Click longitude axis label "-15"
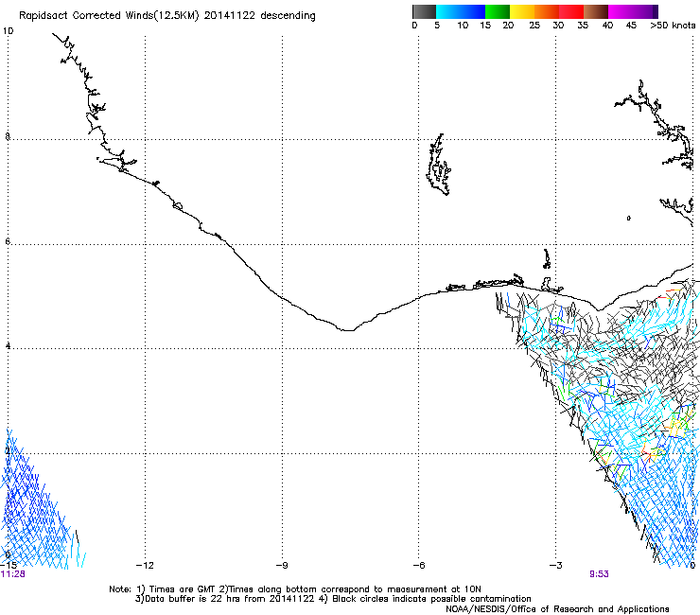 pyautogui.click(x=9, y=566)
